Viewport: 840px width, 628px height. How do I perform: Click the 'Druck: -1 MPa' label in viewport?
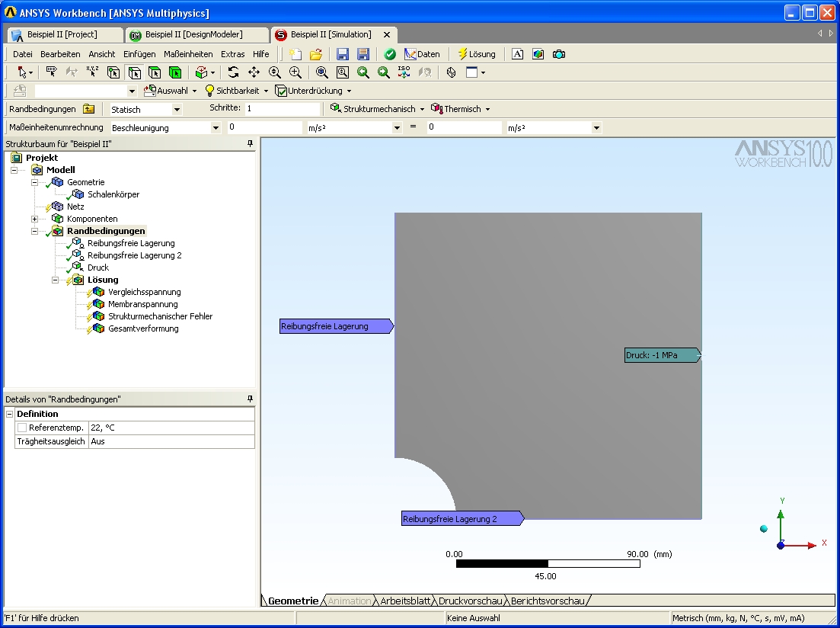click(662, 355)
